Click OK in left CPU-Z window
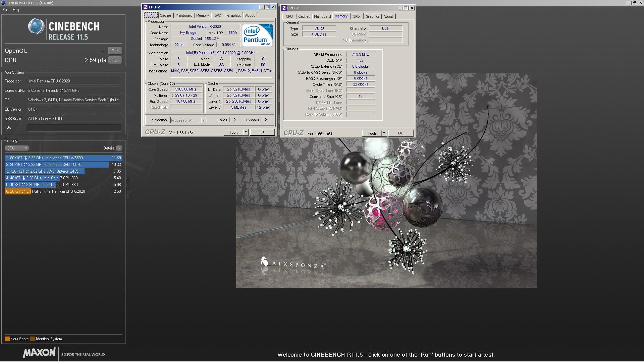This screenshot has height=362, width=644. [x=262, y=132]
